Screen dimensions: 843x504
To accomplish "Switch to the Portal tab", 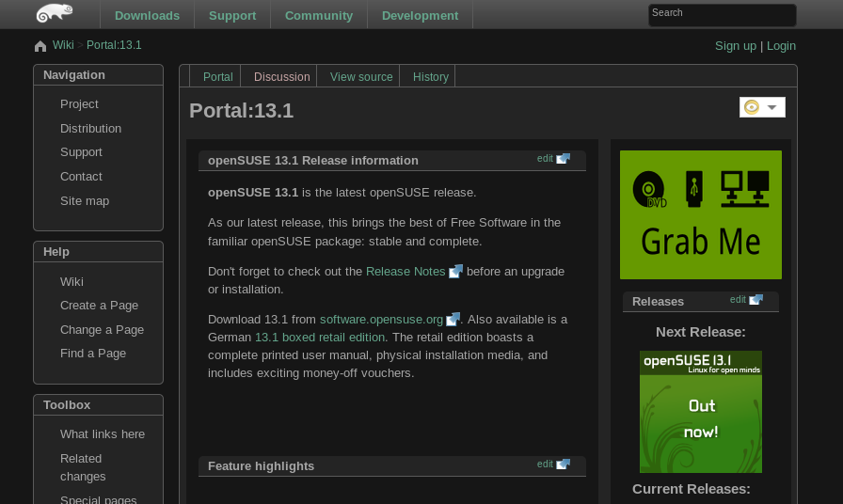I will pos(217,77).
